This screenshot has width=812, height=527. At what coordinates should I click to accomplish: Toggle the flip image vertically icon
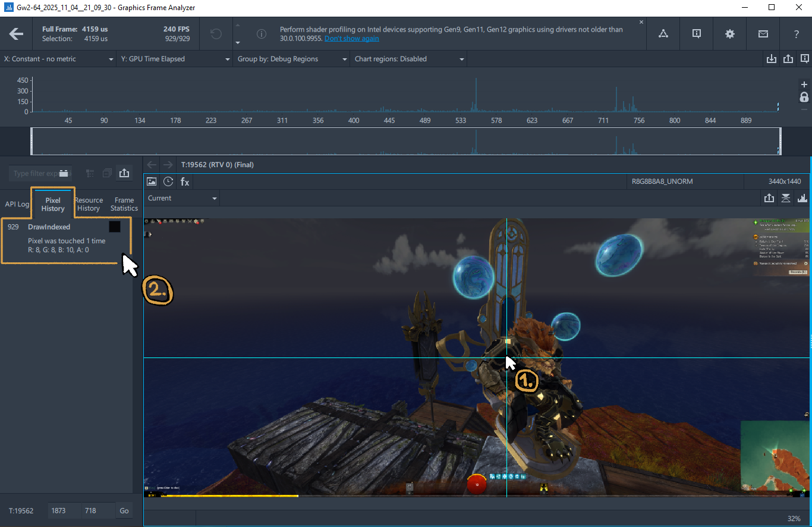point(786,198)
